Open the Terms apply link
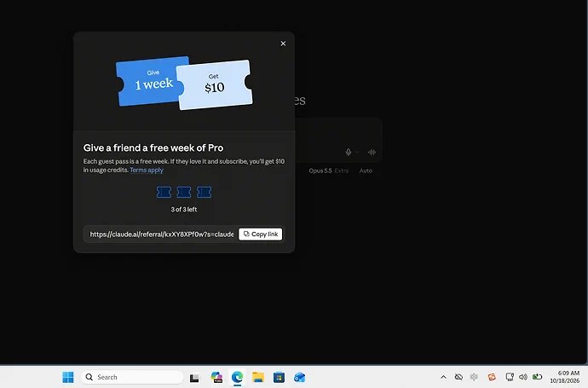 pos(147,170)
